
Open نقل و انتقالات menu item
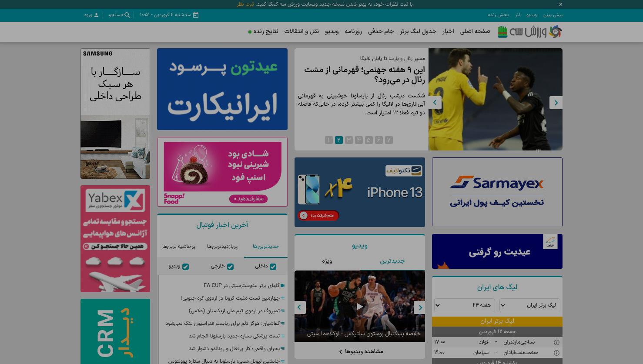301,31
